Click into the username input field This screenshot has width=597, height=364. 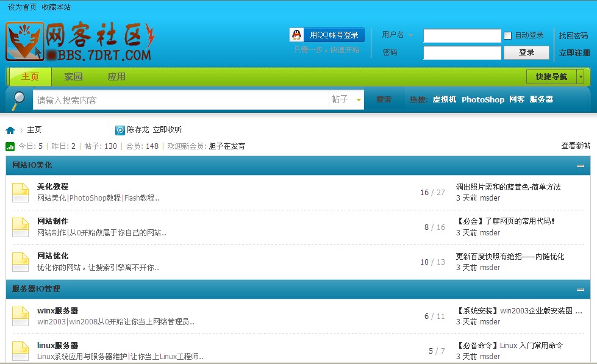[x=462, y=36]
